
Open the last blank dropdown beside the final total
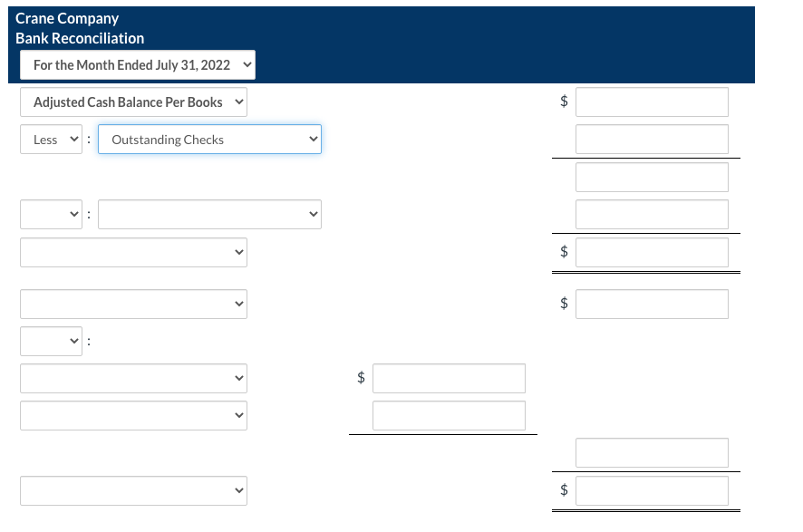click(133, 490)
